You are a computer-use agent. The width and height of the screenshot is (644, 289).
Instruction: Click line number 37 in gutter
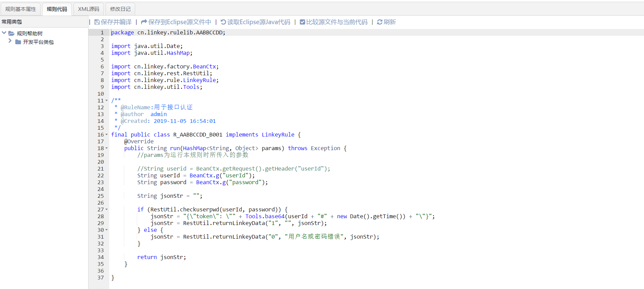click(x=101, y=278)
